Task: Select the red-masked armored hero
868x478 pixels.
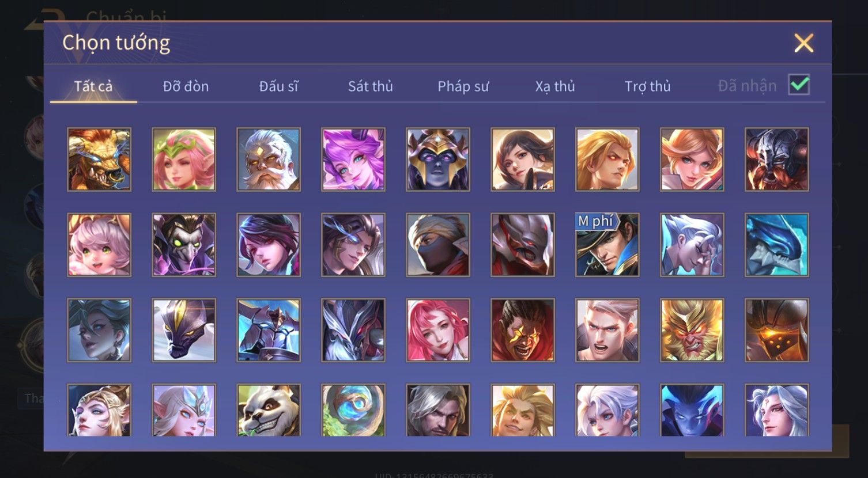Action: [523, 245]
